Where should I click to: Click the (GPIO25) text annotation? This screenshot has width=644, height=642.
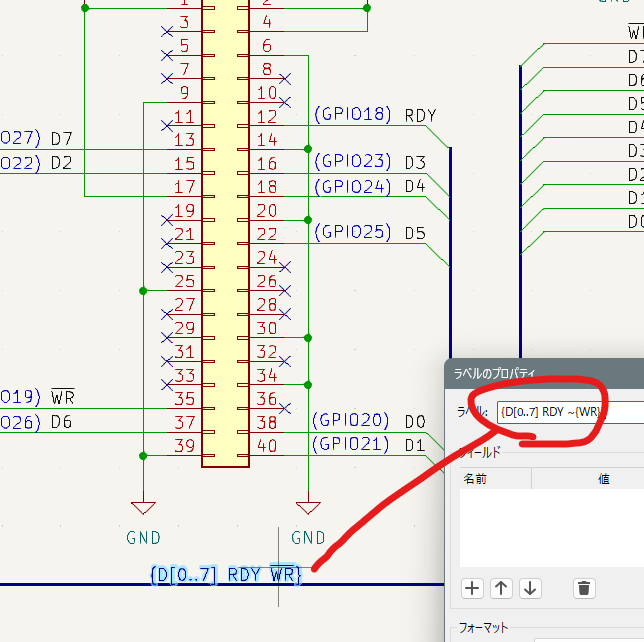353,232
